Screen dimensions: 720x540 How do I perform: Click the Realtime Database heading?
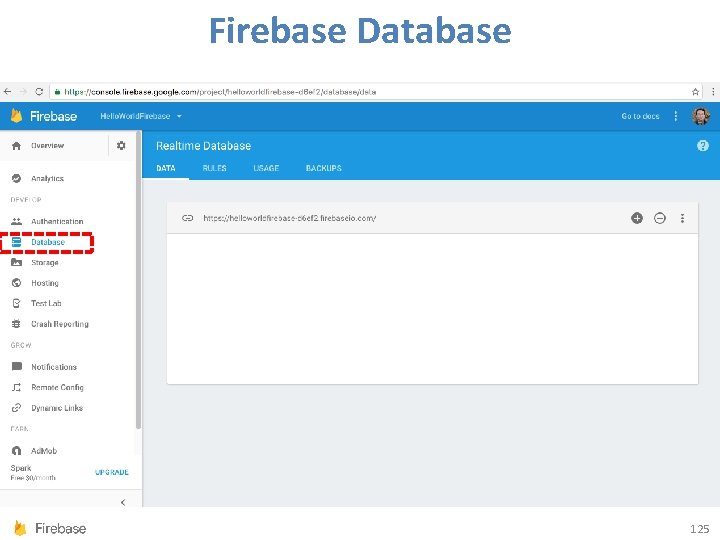(203, 146)
